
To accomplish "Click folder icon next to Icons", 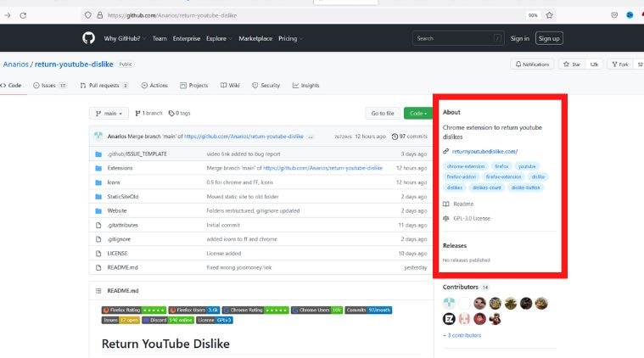I will (x=98, y=182).
